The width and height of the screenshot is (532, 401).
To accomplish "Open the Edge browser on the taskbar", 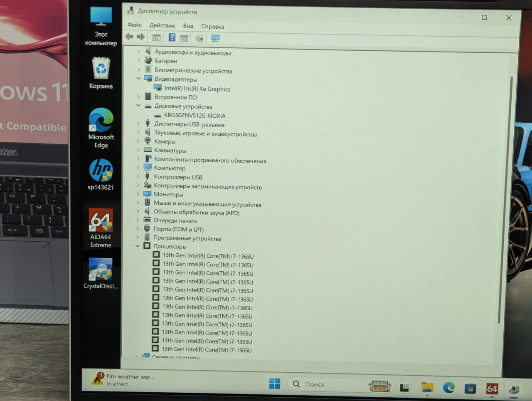I will coord(448,388).
